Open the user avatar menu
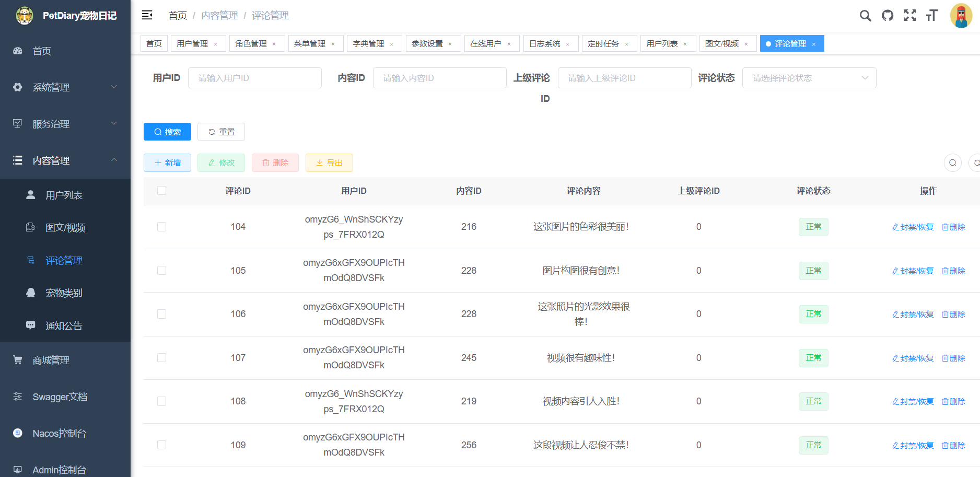Viewport: 980px width, 477px height. coord(961,16)
